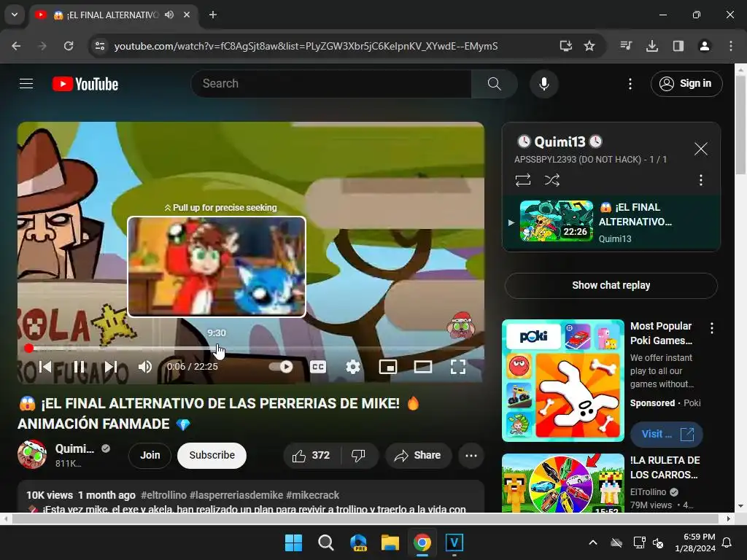Image resolution: width=747 pixels, height=560 pixels.
Task: Type in the YouTube Search field
Action: (x=331, y=84)
